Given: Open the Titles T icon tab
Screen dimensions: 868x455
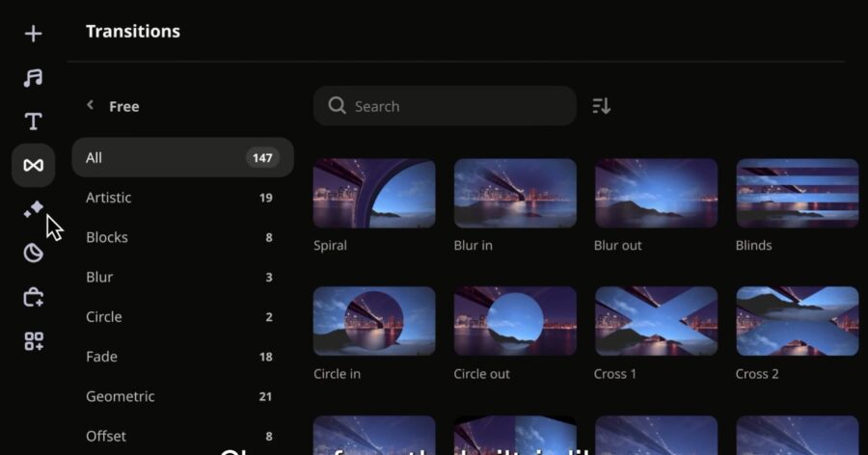Looking at the screenshot, I should point(33,121).
